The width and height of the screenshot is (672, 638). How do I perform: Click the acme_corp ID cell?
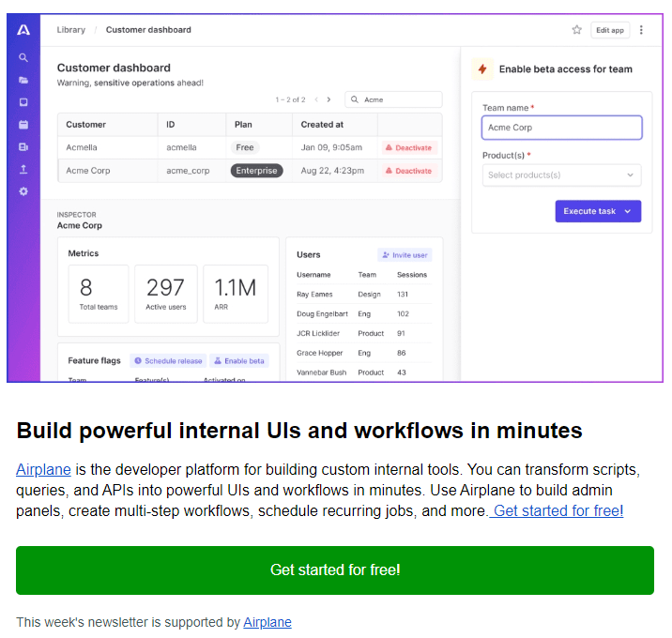point(188,171)
